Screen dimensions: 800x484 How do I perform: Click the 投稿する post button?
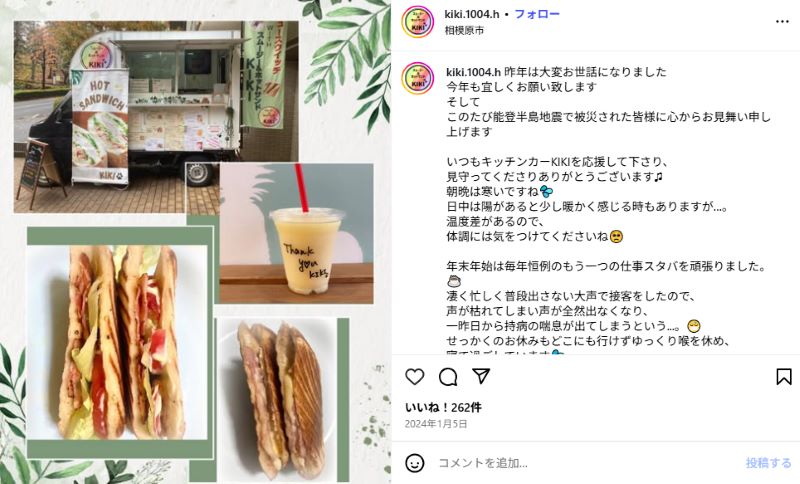768,463
